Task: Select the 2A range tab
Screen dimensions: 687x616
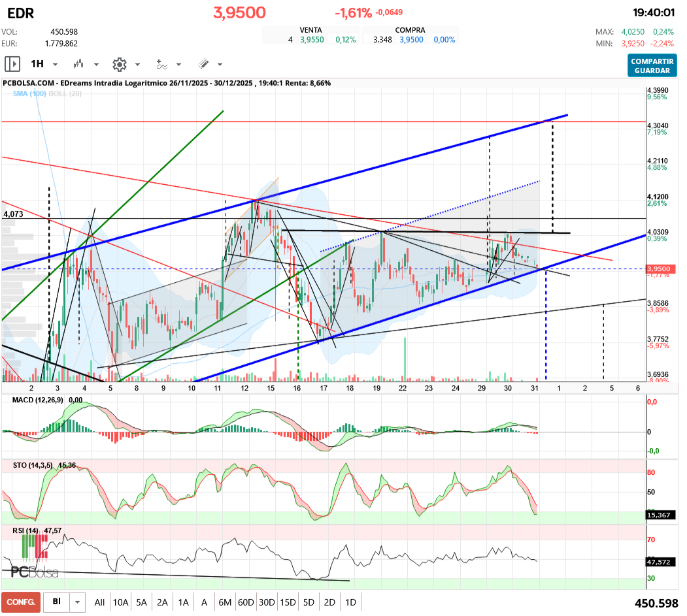Action: (x=163, y=602)
